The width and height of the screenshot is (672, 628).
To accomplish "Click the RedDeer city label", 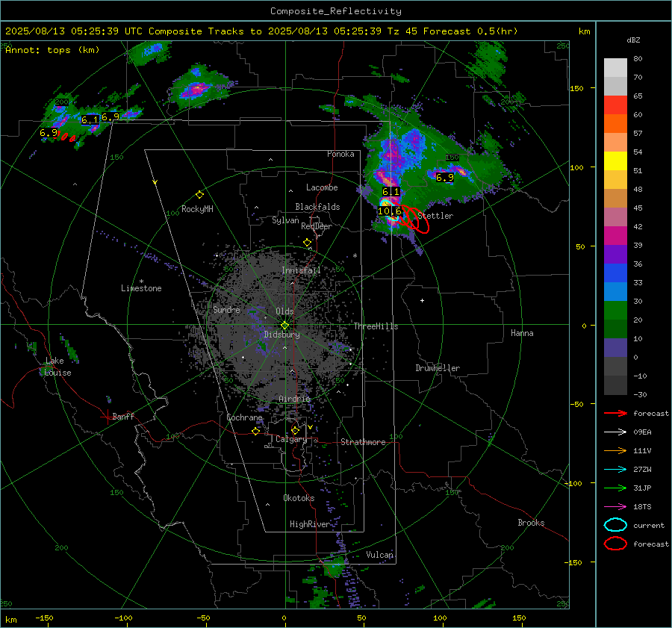I will 317,226.
